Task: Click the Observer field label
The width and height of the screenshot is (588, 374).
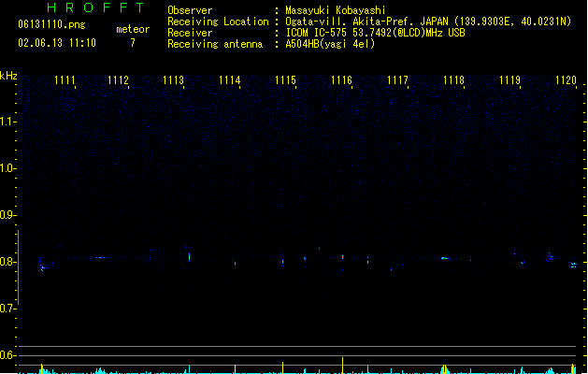Action: 190,10
